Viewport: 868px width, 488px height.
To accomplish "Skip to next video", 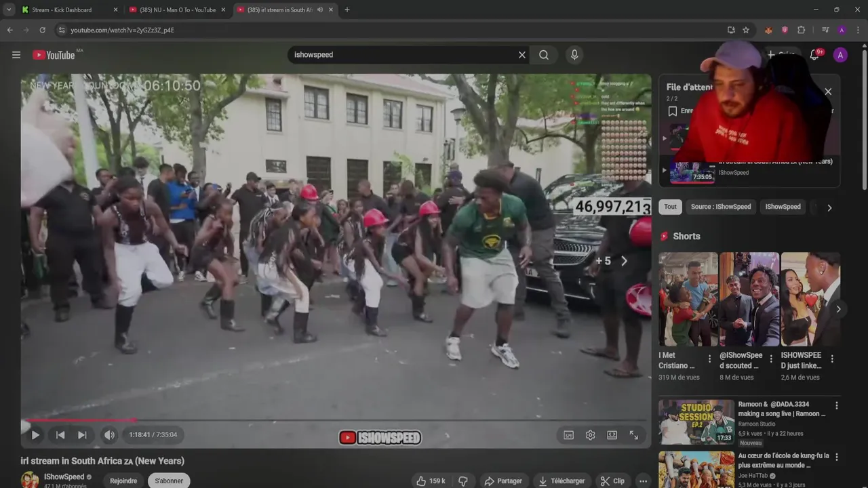I will [82, 435].
